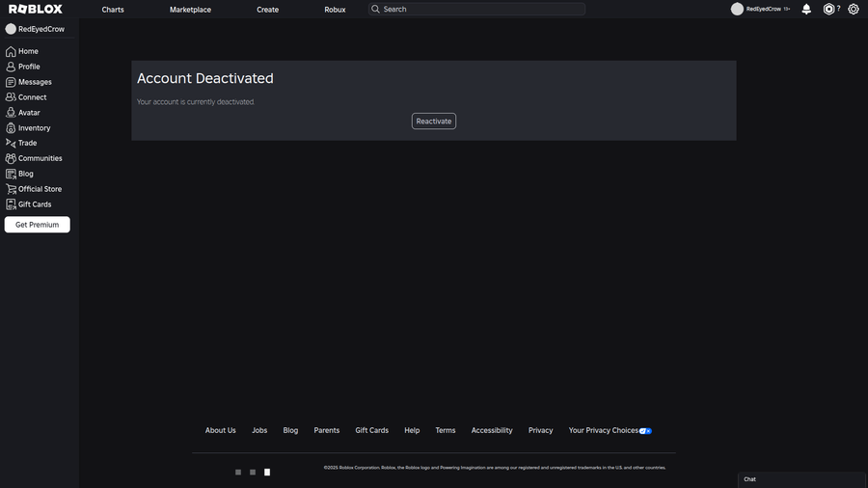Open the Parents footer link
This screenshot has width=868, height=488.
pos(327,430)
